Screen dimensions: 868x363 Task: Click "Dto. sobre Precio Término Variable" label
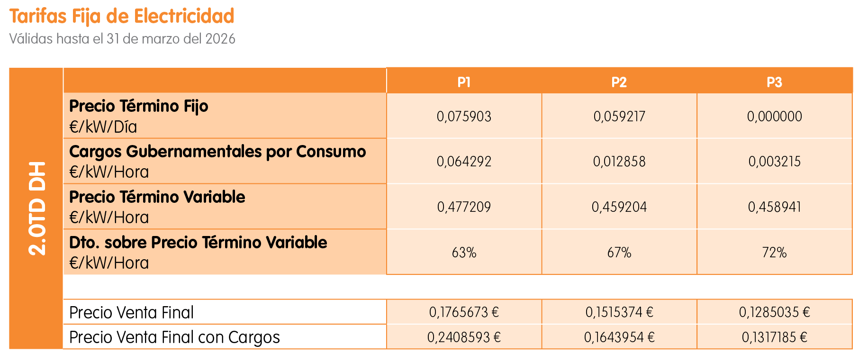pos(198,243)
